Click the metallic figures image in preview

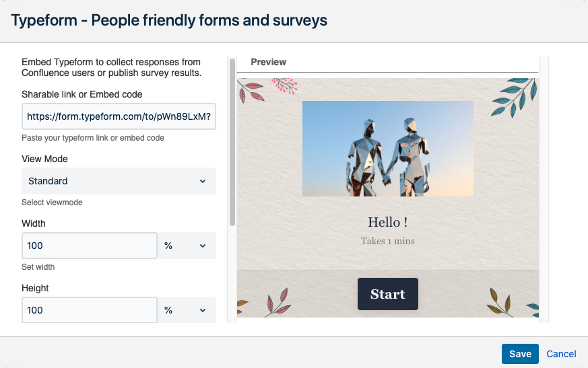coord(388,149)
